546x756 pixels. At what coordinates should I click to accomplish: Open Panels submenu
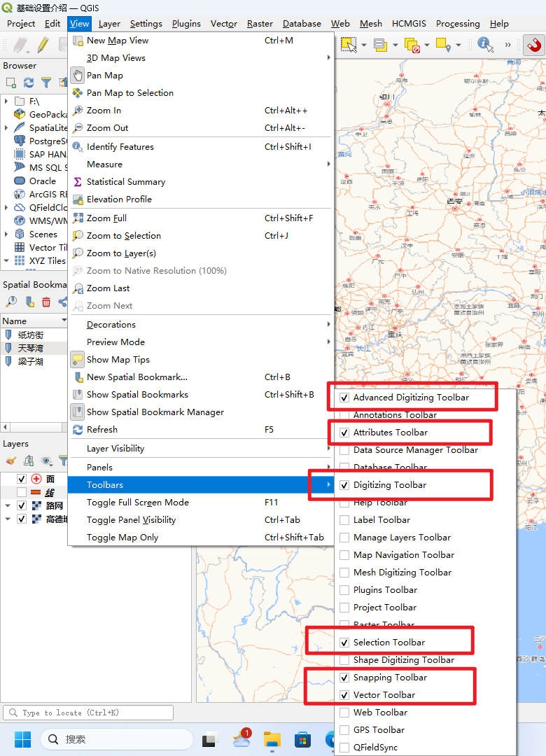(x=201, y=467)
